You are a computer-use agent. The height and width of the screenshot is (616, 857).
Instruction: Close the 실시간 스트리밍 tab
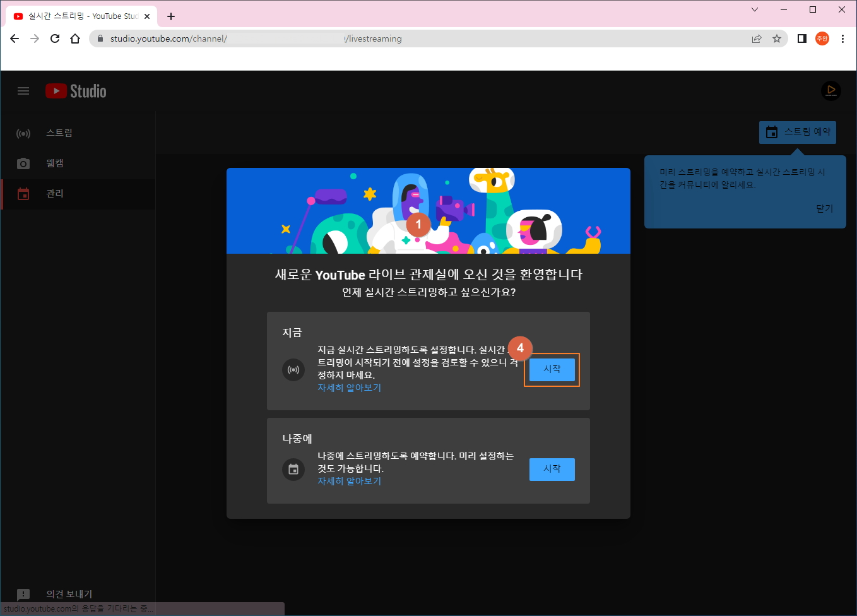pyautogui.click(x=147, y=16)
